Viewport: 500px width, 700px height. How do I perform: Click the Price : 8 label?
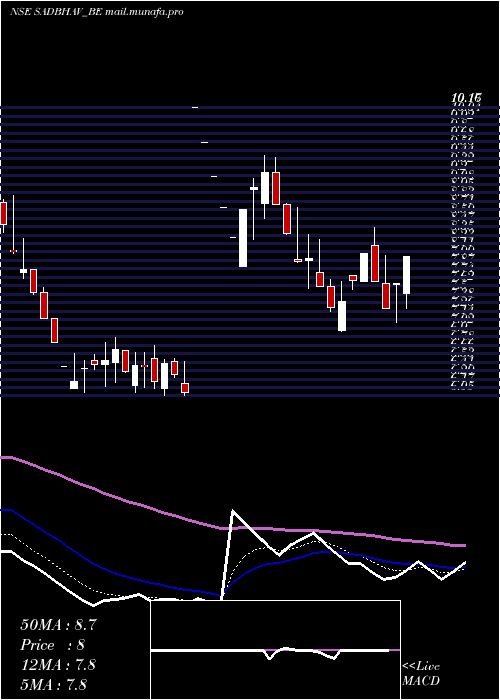point(53,645)
